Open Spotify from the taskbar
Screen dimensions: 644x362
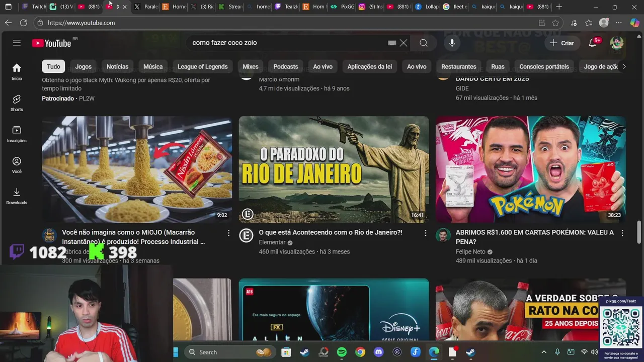(x=342, y=352)
